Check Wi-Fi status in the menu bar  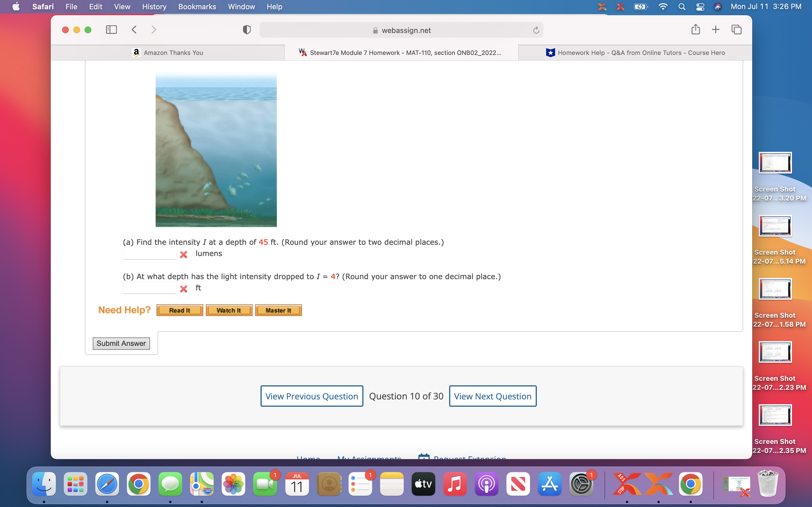663,7
